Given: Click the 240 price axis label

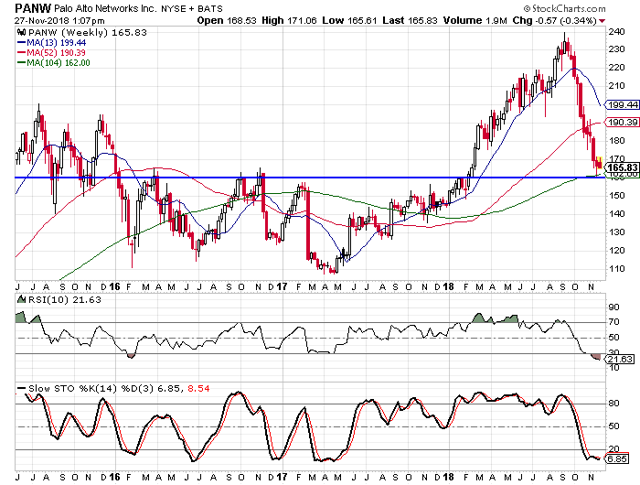Looking at the screenshot, I should tap(617, 32).
